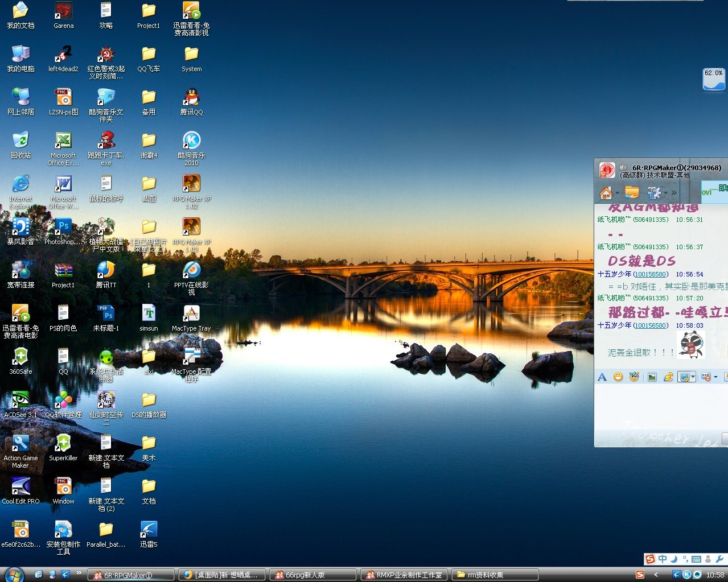Launch ACDSee 3.1 from the desktop
The width and height of the screenshot is (728, 582).
[x=20, y=404]
